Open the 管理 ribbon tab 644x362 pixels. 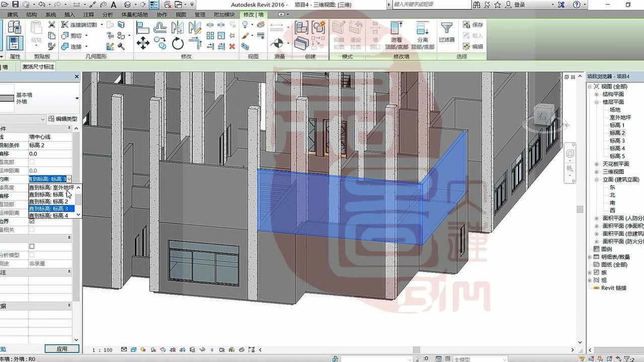200,15
